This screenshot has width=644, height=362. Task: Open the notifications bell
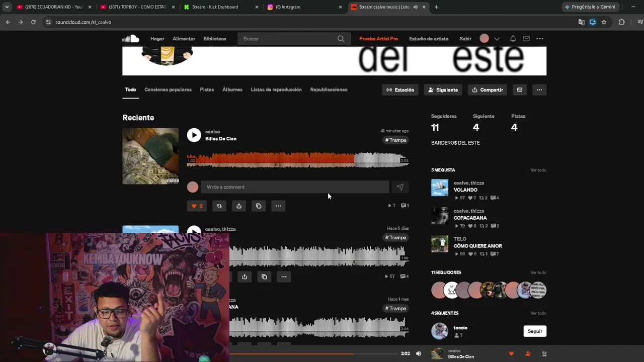(x=513, y=39)
